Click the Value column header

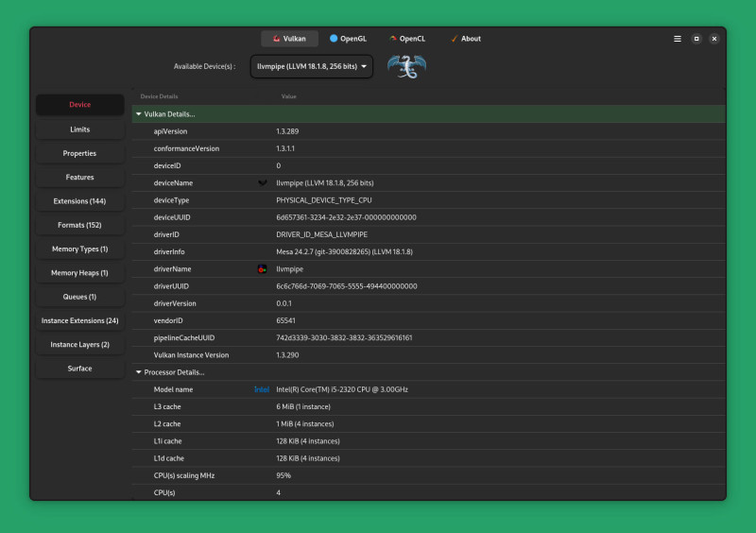[289, 96]
